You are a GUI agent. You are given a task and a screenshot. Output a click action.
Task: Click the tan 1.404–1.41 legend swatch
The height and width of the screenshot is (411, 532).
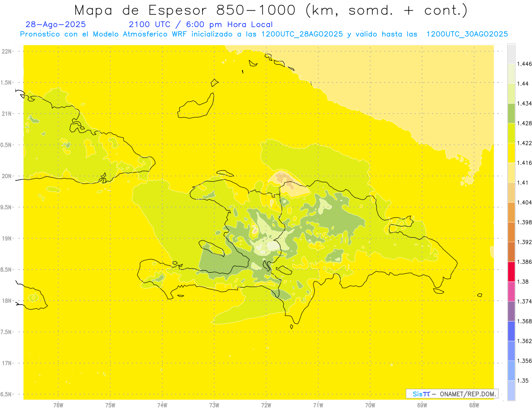click(x=511, y=192)
